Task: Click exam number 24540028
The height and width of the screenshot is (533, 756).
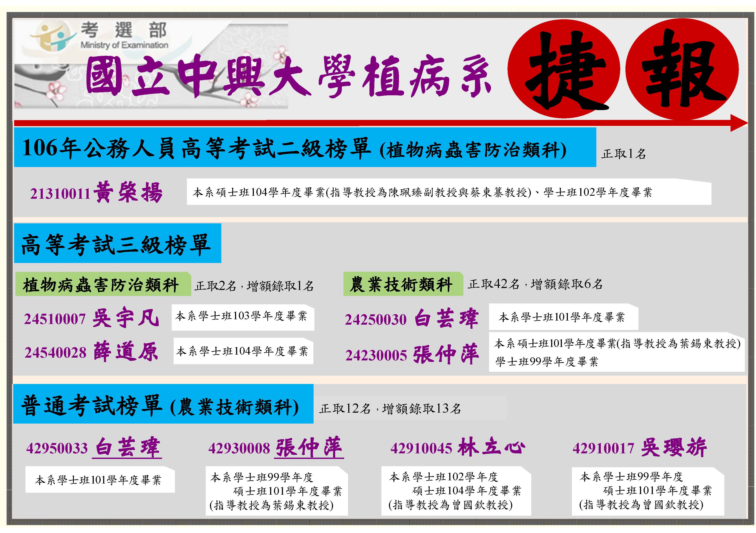Action: [55, 352]
